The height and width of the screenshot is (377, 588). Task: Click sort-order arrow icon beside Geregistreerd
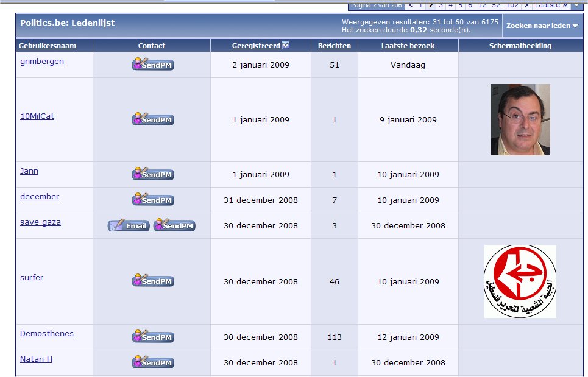[286, 45]
